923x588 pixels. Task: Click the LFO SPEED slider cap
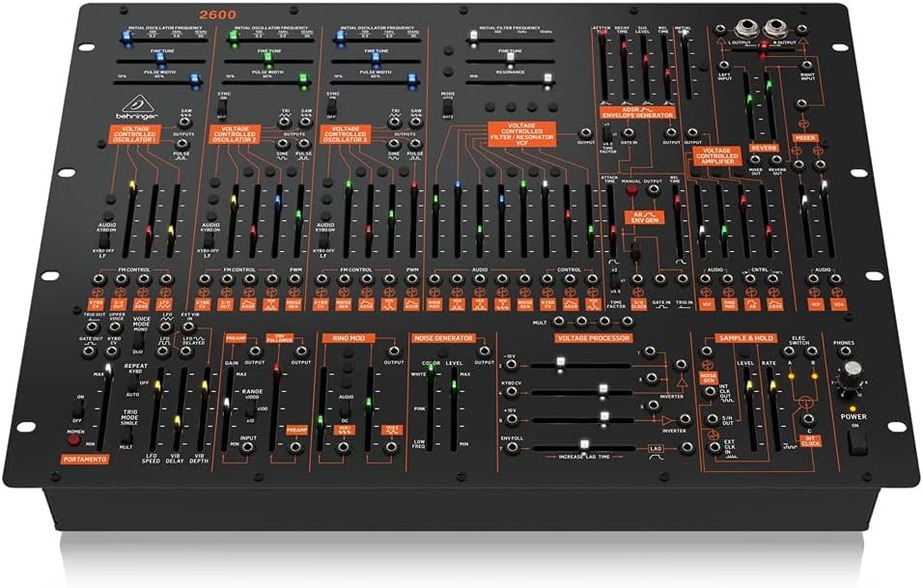pos(157,388)
